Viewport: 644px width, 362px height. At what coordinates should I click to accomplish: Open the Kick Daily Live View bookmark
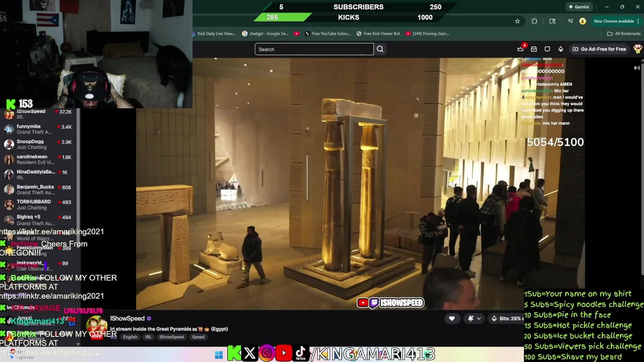click(215, 34)
